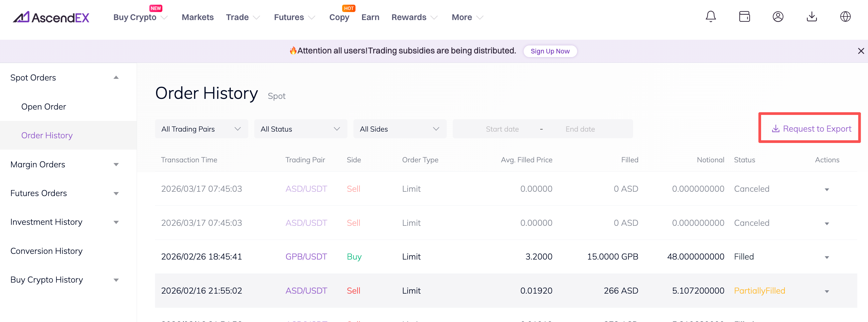Click the AscendEX logo
The image size is (868, 322).
[51, 17]
